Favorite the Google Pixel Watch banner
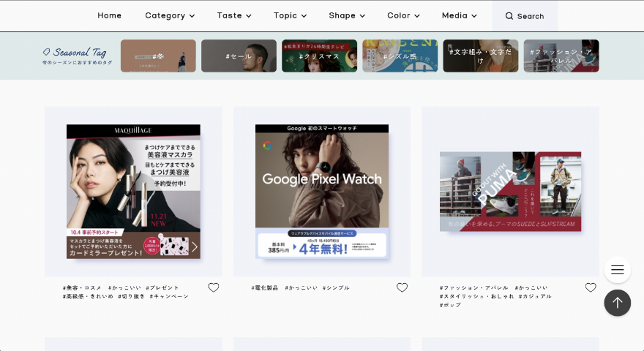 [x=402, y=287]
